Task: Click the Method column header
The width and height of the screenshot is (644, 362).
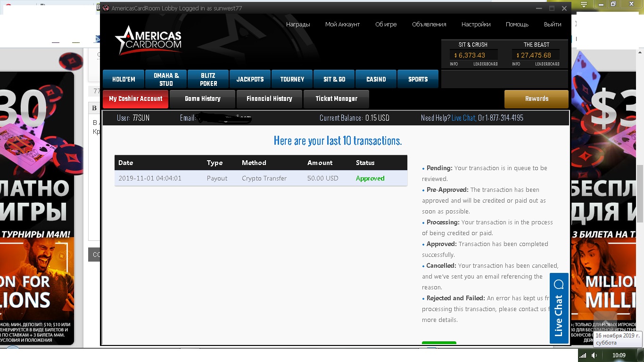Action: [x=254, y=163]
